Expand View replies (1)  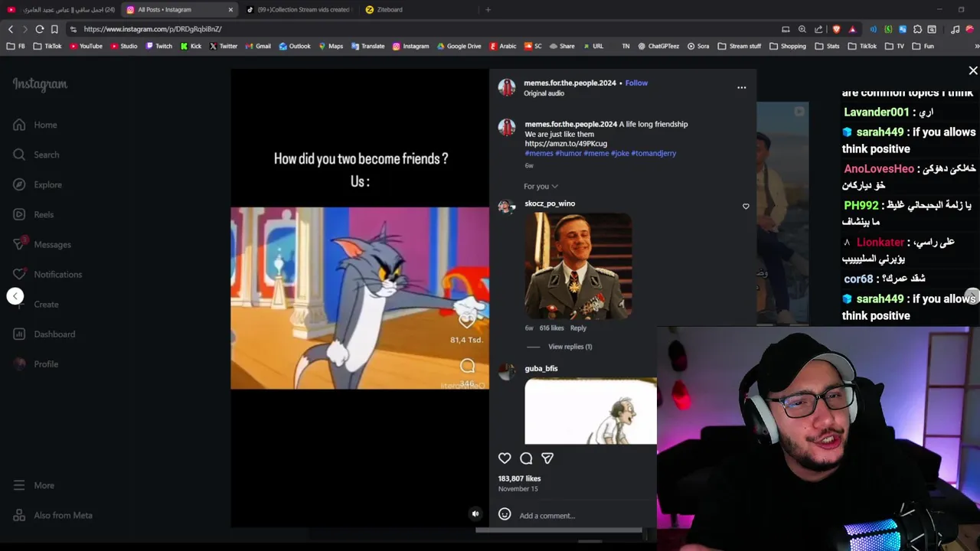[x=570, y=347]
